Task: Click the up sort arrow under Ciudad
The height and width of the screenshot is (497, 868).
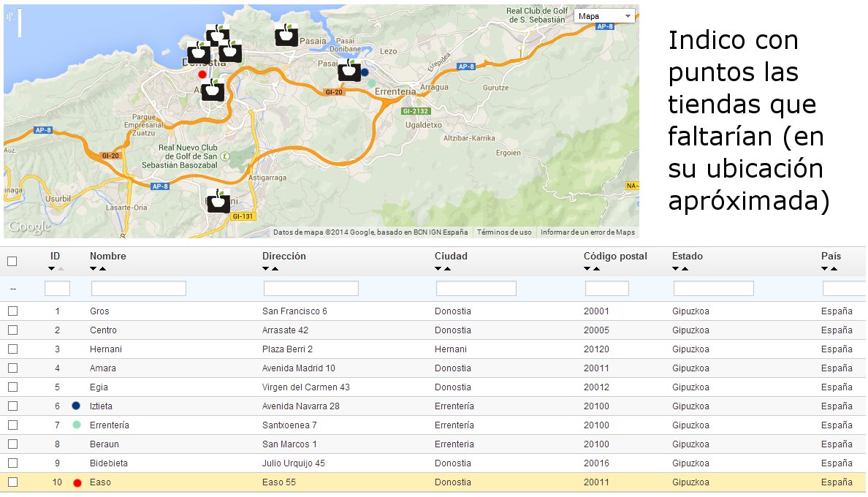Action: pyautogui.click(x=447, y=269)
